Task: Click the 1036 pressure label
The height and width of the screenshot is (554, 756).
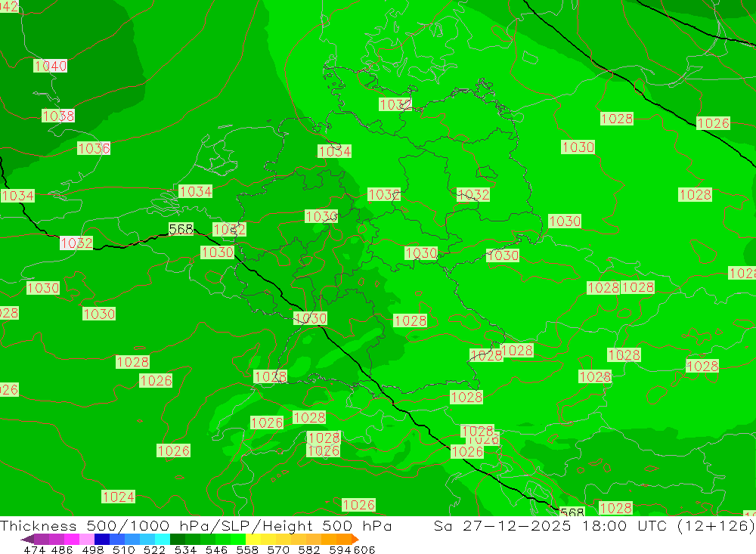Action: (94, 148)
